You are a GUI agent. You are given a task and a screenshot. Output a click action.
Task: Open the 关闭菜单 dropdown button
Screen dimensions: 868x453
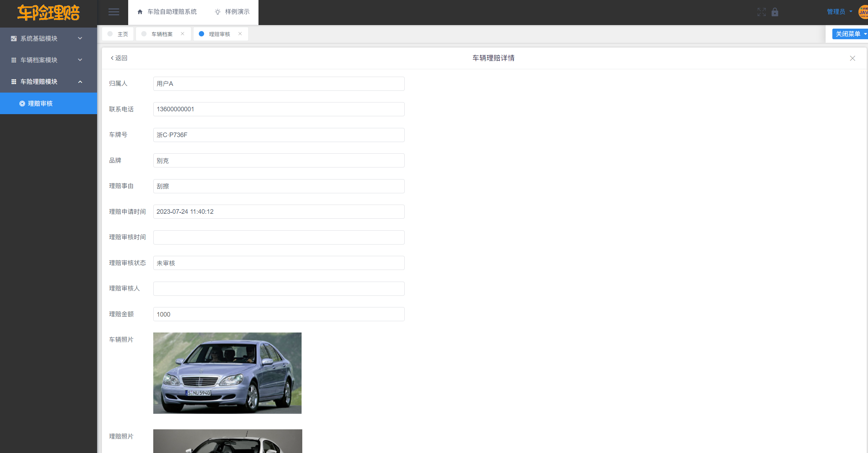pos(849,34)
